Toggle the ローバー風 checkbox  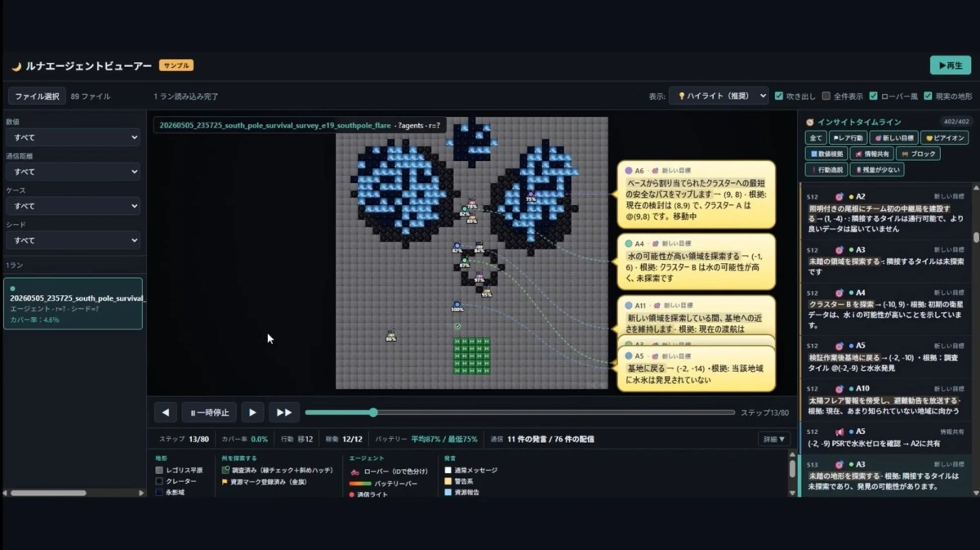(x=874, y=96)
